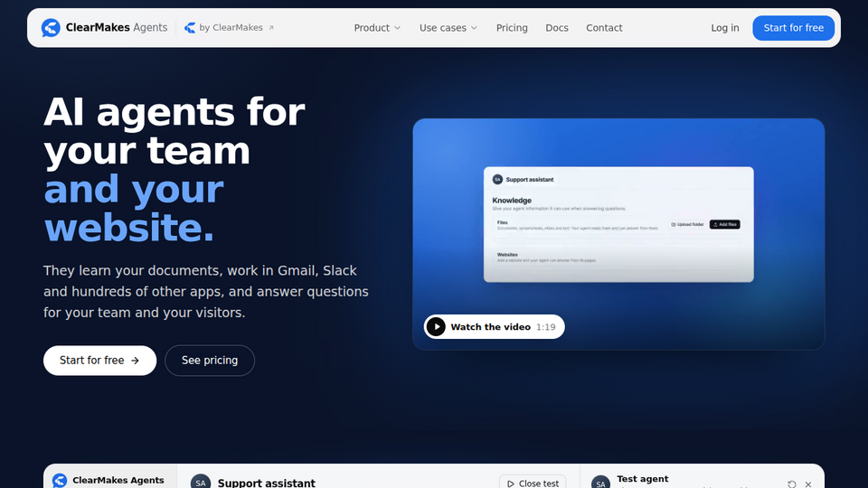Click the arrow icon in Start for free button
The width and height of the screenshot is (868, 488).
[135, 361]
